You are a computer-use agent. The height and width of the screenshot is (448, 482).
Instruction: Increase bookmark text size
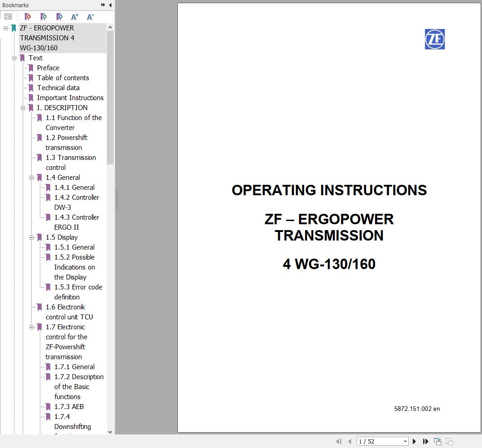tap(75, 16)
